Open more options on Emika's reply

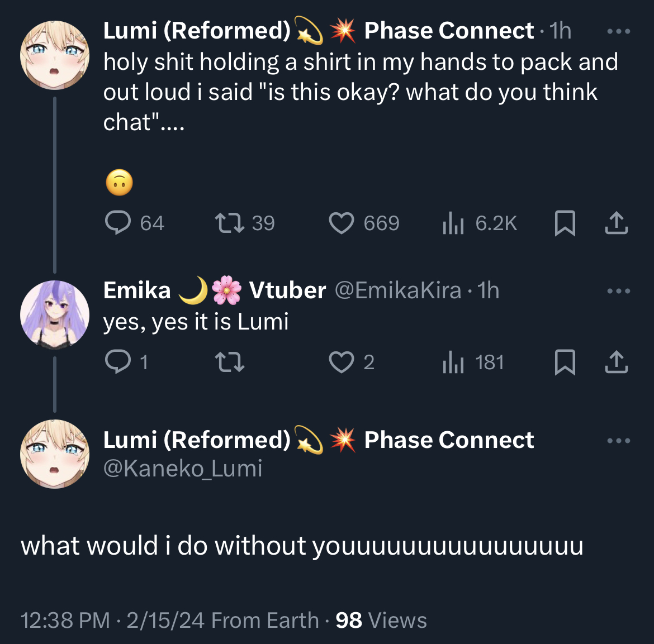pyautogui.click(x=618, y=291)
